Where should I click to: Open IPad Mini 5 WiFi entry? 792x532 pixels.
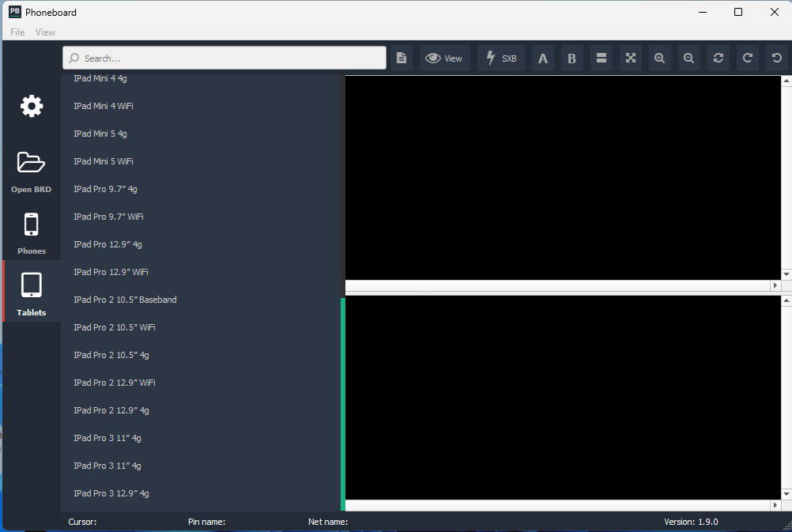[x=103, y=161]
